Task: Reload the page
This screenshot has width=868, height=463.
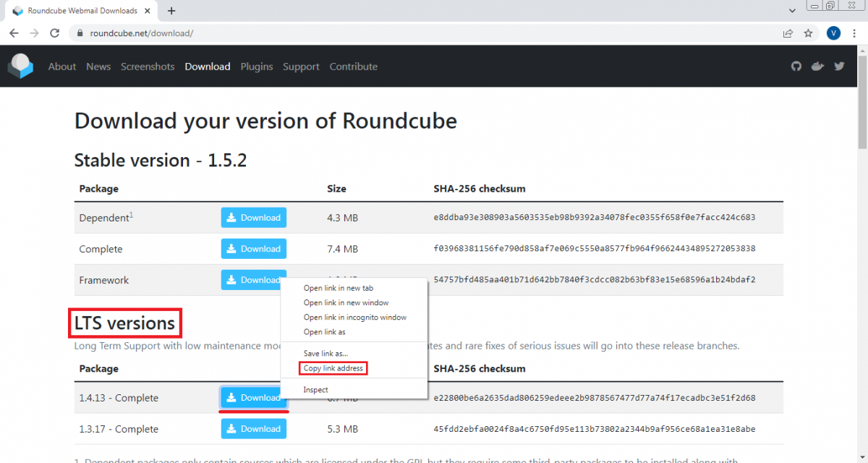Action: click(54, 33)
